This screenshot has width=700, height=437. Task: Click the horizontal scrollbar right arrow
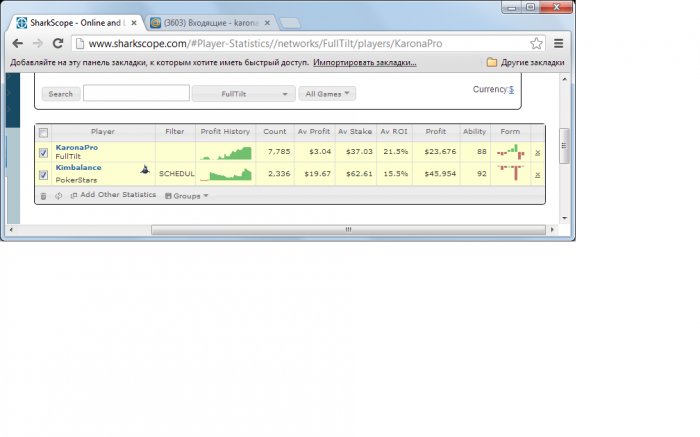pos(553,229)
